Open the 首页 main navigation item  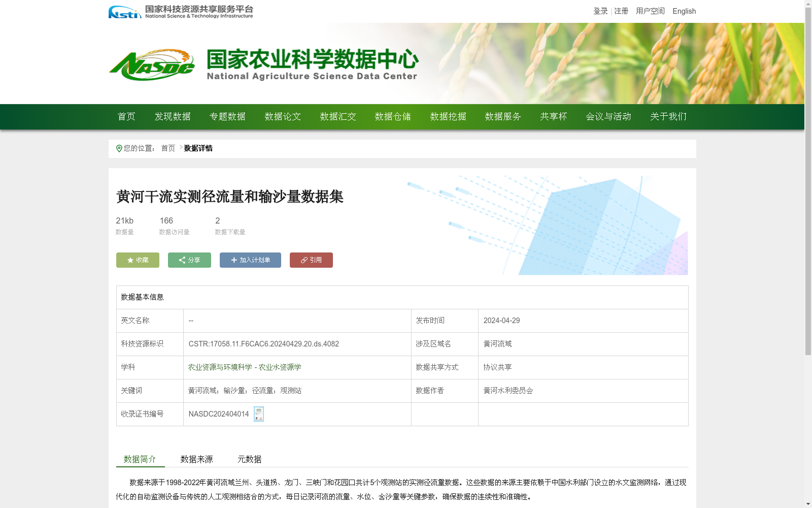[x=126, y=117]
